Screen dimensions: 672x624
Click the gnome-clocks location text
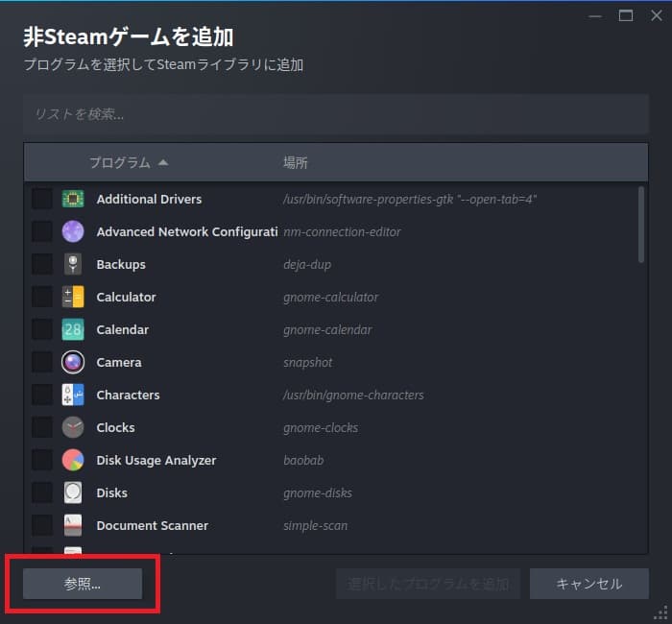(x=321, y=428)
